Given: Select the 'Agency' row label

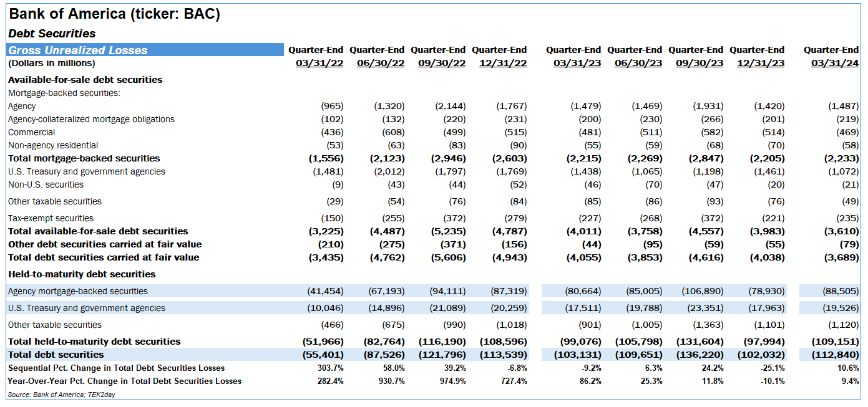Looking at the screenshot, I should (x=22, y=106).
